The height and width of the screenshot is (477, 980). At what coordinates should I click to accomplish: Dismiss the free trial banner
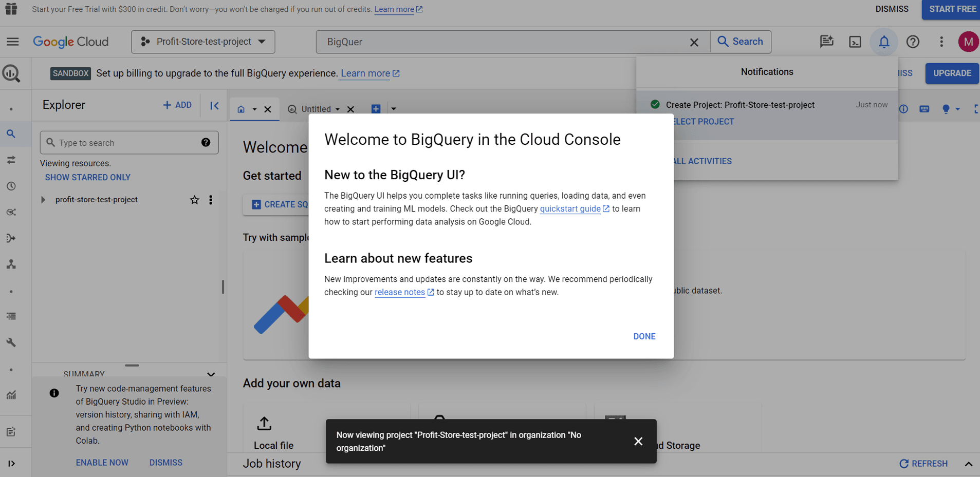892,9
